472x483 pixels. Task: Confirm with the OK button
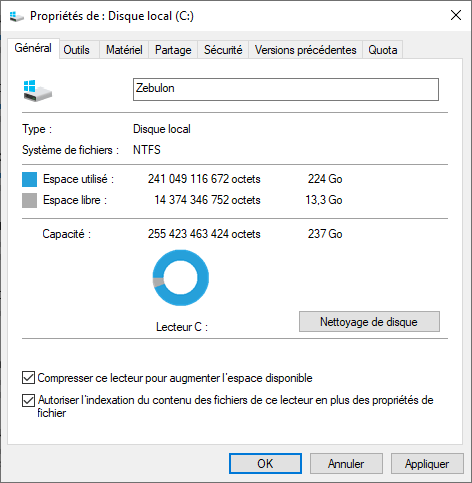point(265,463)
